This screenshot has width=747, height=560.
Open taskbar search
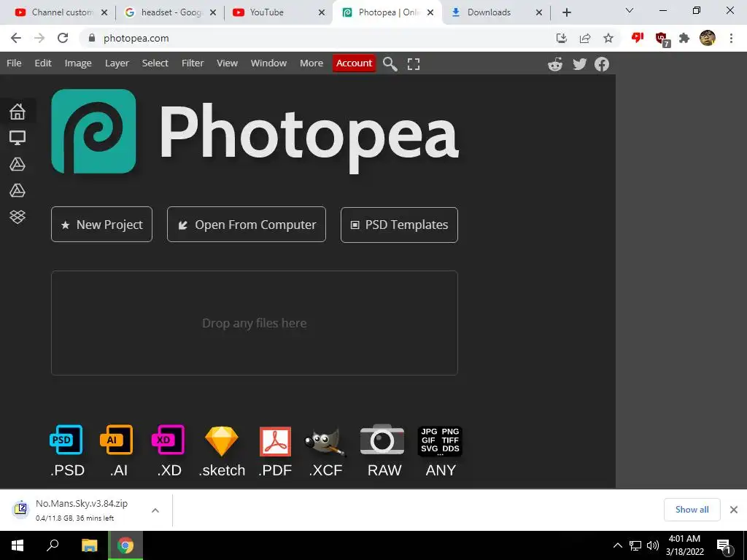pyautogui.click(x=53, y=545)
